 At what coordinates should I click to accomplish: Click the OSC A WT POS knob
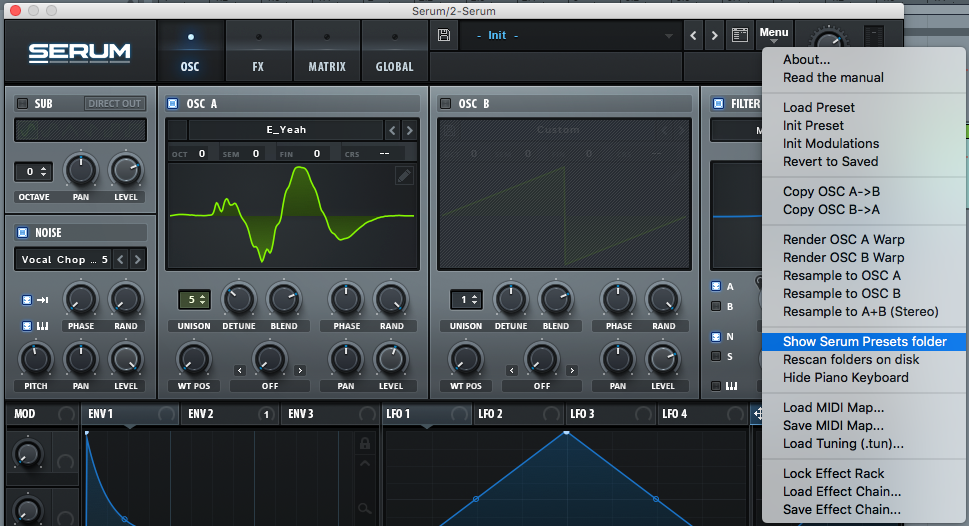pos(193,359)
